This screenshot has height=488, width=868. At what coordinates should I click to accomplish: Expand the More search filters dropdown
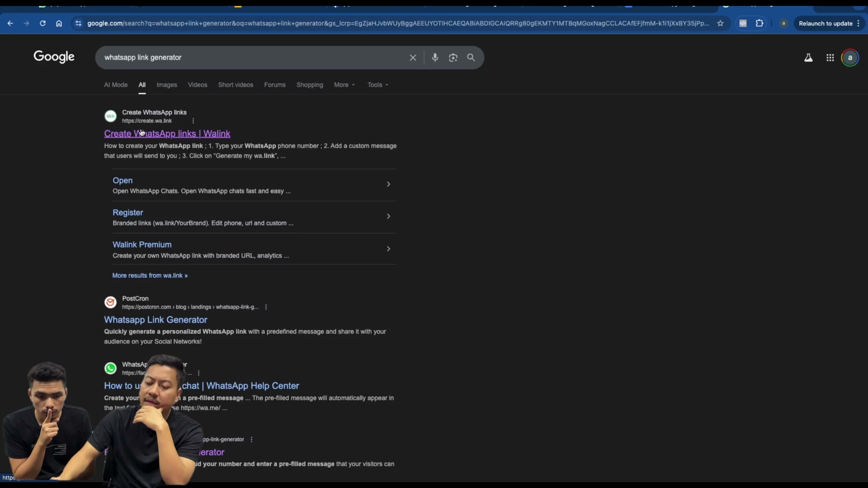344,85
